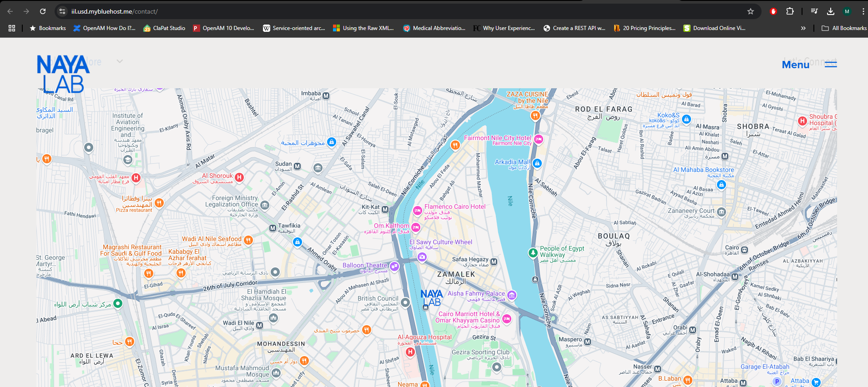Image resolution: width=868 pixels, height=387 pixels.
Task: Click Om Kalthom hotel pin
Action: [x=416, y=227]
